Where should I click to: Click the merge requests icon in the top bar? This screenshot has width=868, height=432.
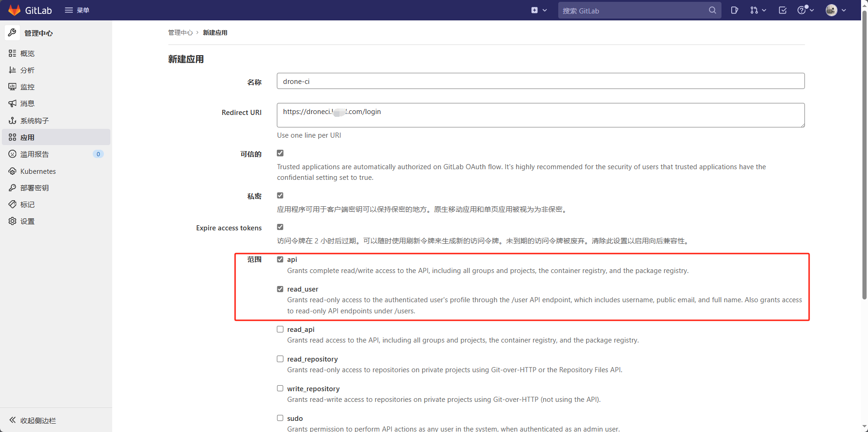[x=755, y=10]
